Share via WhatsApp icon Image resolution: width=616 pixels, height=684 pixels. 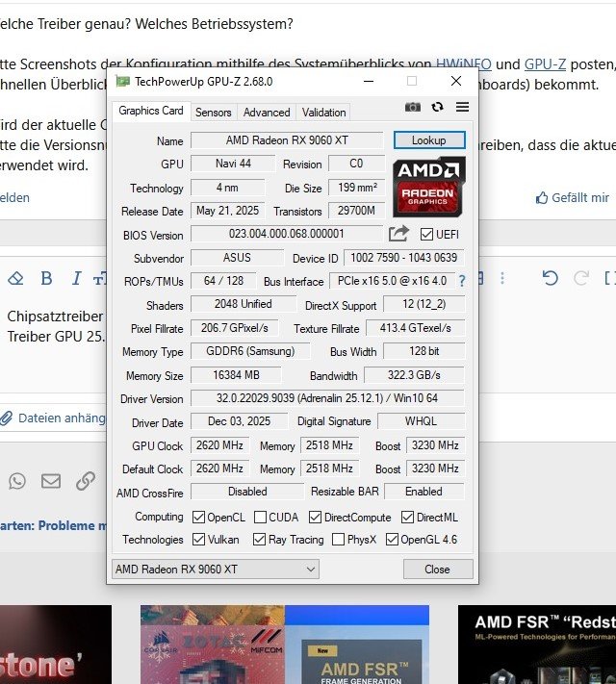pyautogui.click(x=17, y=481)
